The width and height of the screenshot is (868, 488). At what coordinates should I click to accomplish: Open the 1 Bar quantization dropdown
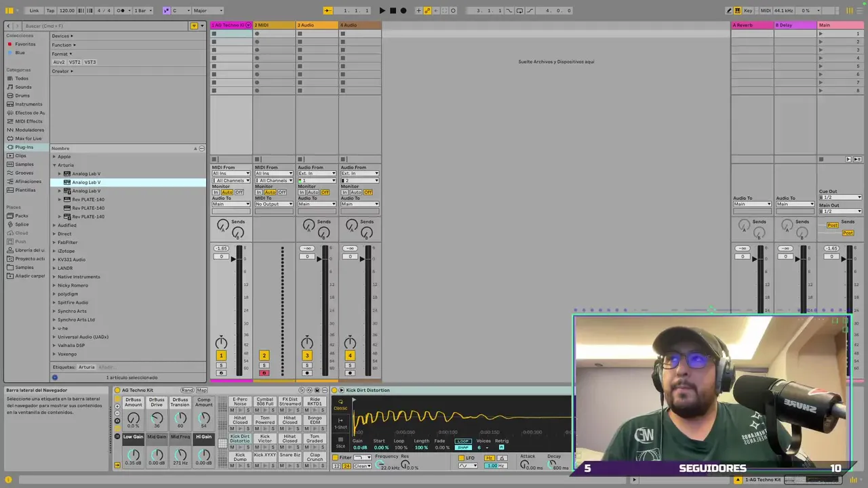pos(142,10)
